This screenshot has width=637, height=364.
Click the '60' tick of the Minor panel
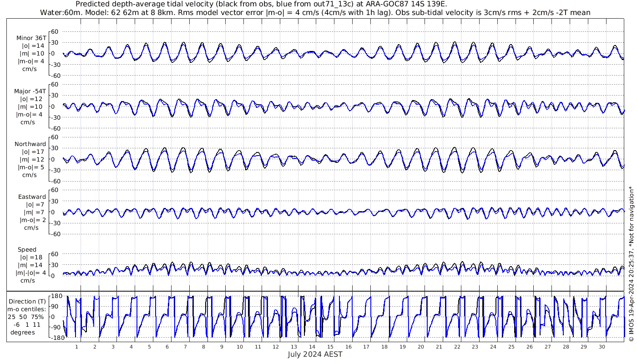click(55, 31)
